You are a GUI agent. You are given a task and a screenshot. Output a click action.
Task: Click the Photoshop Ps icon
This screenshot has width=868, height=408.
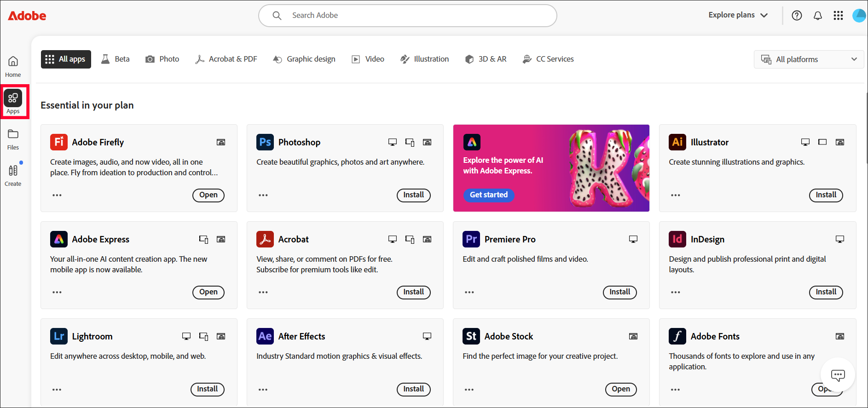coord(265,142)
